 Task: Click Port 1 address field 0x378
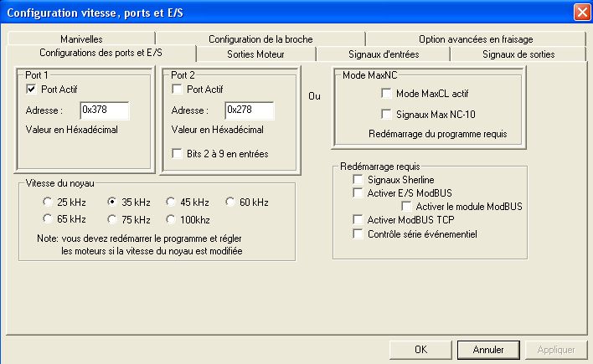coord(105,110)
